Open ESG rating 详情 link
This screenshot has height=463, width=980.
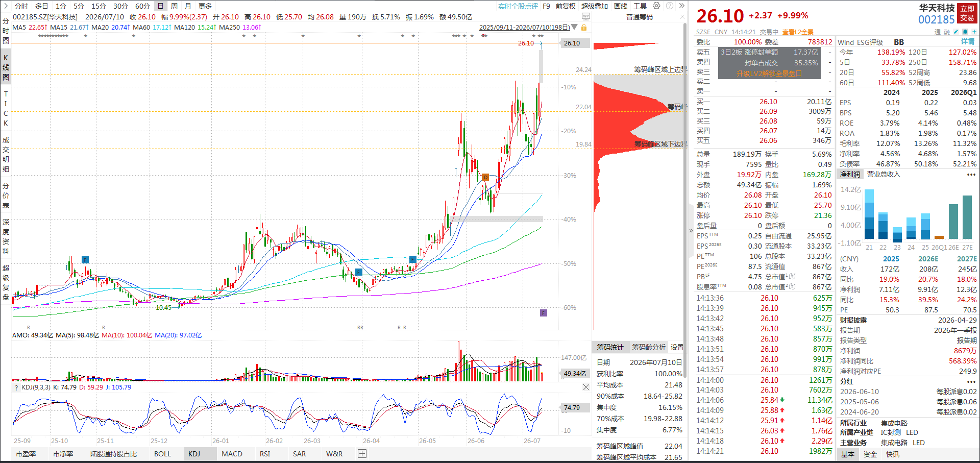click(x=968, y=42)
